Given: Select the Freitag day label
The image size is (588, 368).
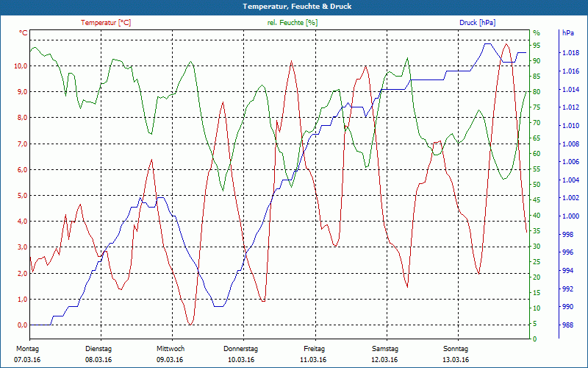Looking at the screenshot, I should pos(315,349).
